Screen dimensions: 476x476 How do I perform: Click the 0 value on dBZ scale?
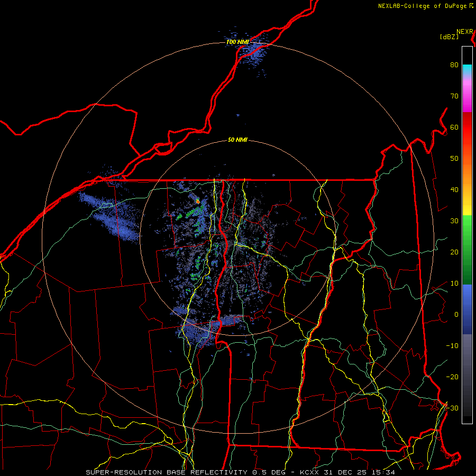click(x=456, y=315)
